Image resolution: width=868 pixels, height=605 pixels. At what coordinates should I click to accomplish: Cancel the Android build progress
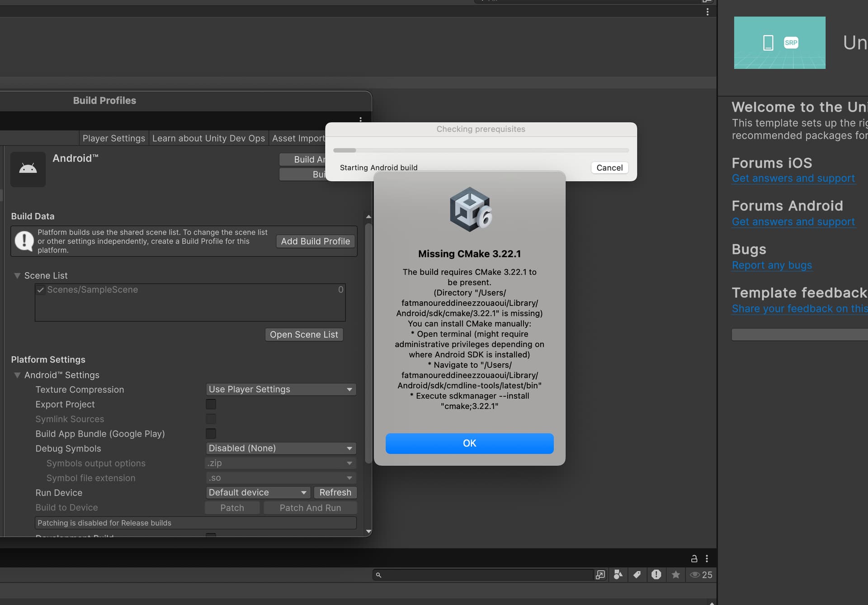tap(609, 168)
